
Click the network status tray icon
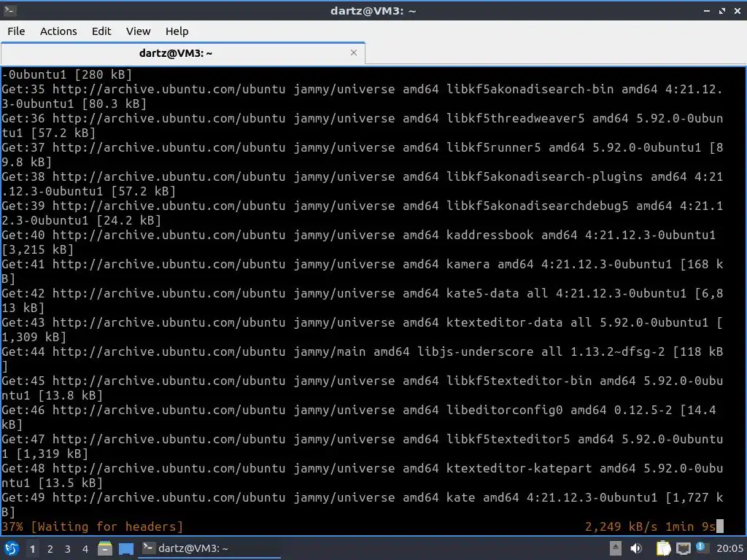pyautogui.click(x=683, y=548)
